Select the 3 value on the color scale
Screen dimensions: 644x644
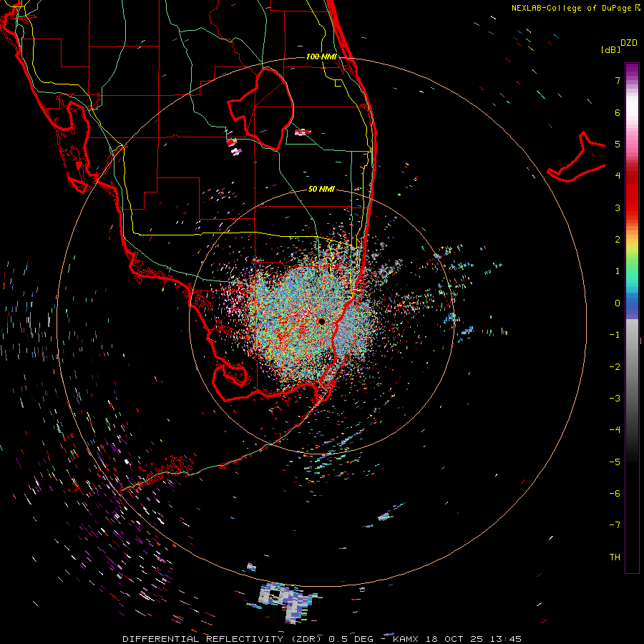coord(618,208)
